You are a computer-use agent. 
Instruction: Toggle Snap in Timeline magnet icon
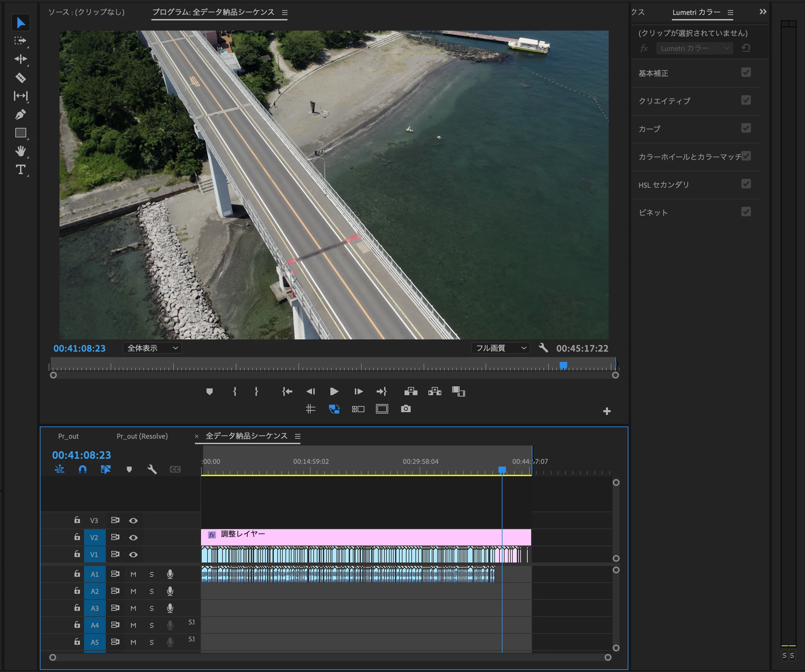coord(82,469)
